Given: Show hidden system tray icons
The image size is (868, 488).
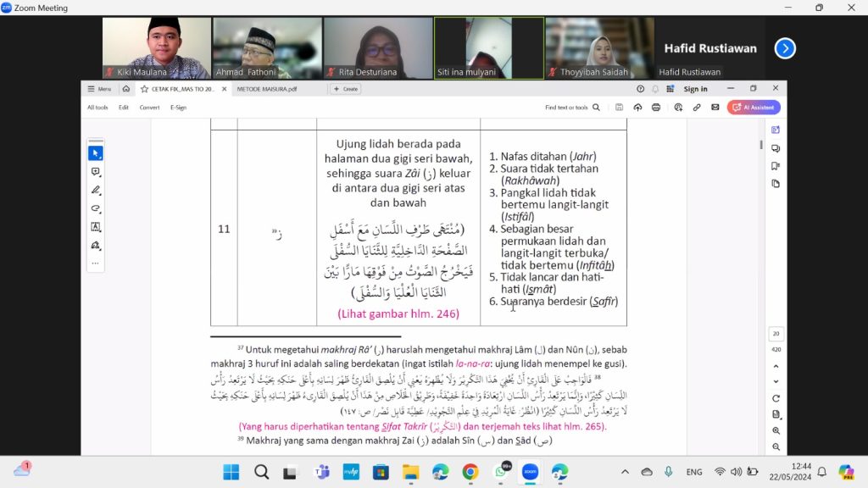Looking at the screenshot, I should [625, 472].
